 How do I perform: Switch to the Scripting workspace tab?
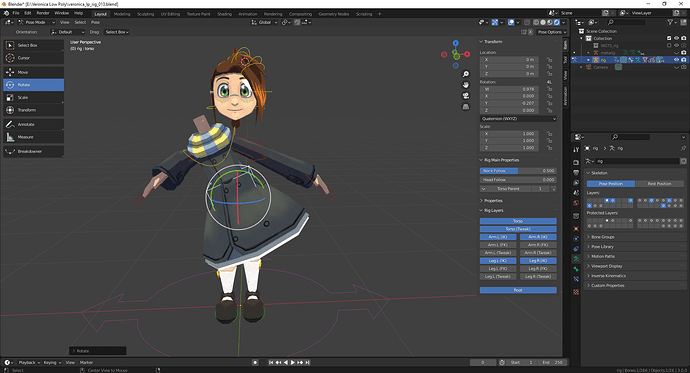(364, 14)
